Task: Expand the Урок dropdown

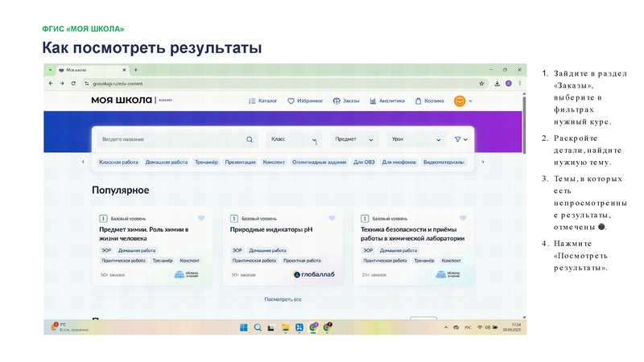Action: pos(416,139)
